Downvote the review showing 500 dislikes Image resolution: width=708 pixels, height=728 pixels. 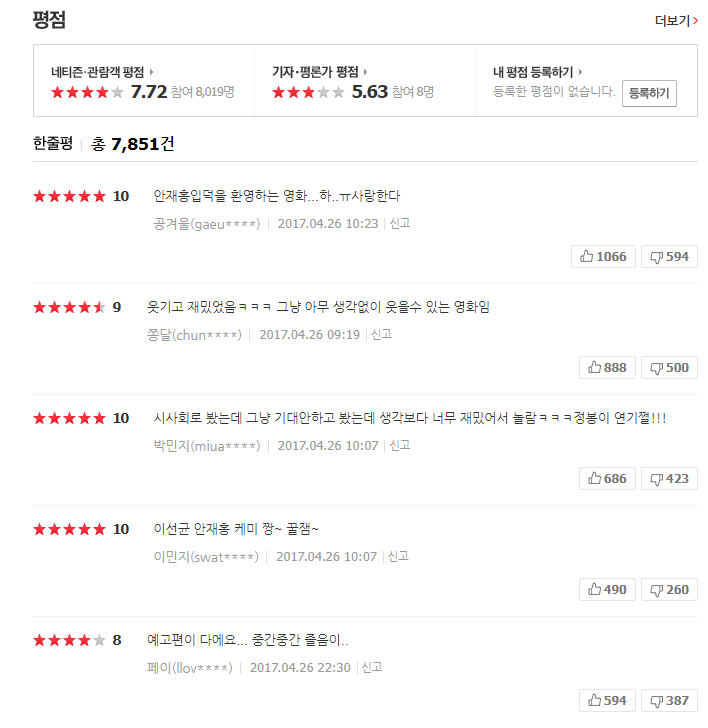669,367
